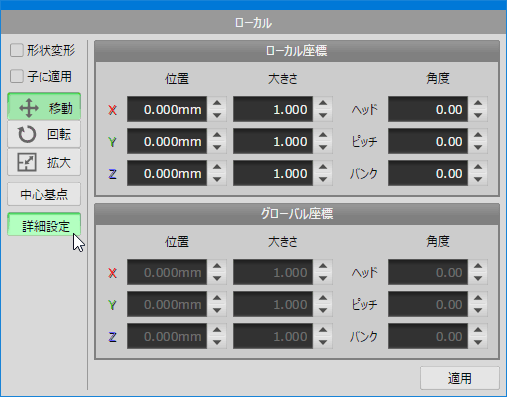Click the 中心基点 button
Screen dimensions: 507x397
click(44, 194)
